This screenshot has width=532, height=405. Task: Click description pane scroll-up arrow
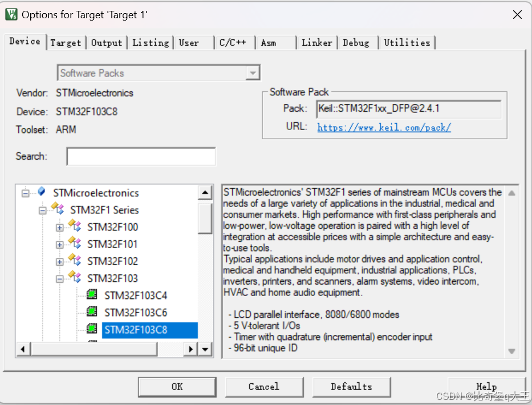point(511,193)
